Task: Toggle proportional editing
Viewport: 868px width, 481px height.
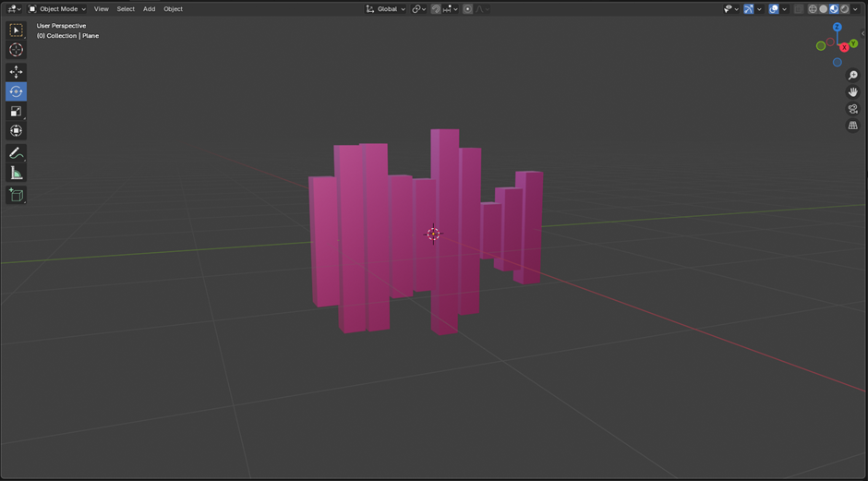Action: pyautogui.click(x=468, y=9)
